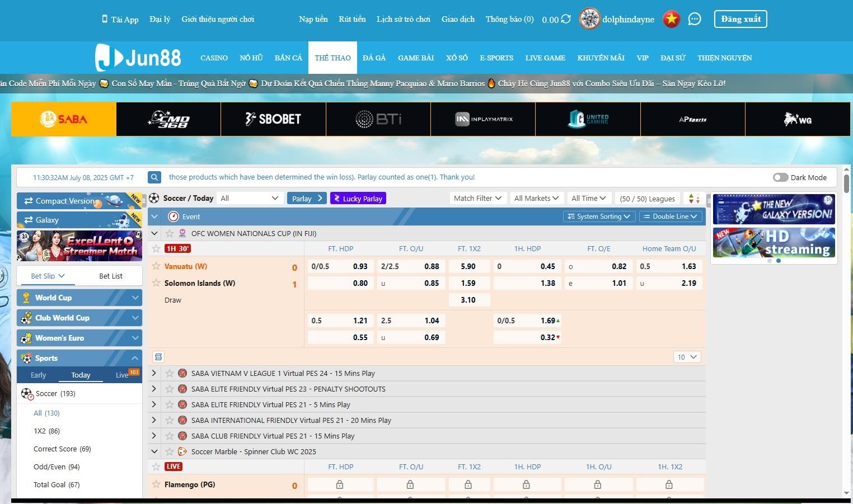853x504 pixels.
Task: Select the WG sportsbook provider
Action: tap(798, 119)
